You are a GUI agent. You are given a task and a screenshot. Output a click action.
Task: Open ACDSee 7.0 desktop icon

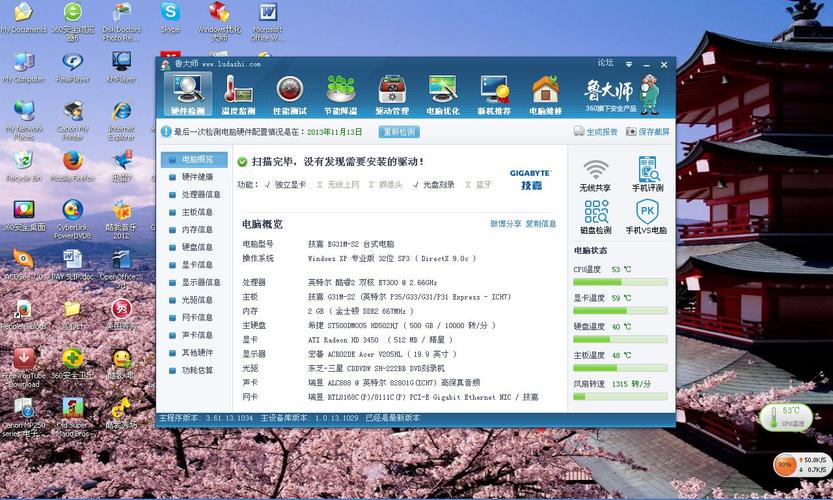[x=23, y=266]
